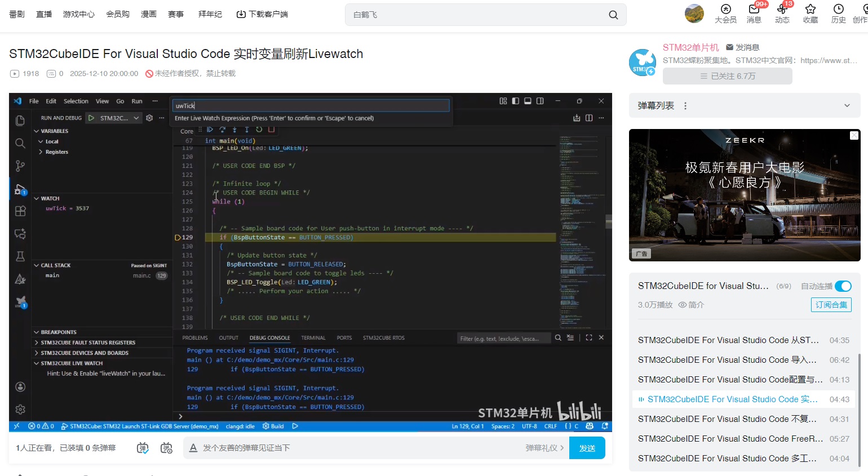Open launch.json gear icon beside debug configuration
868x476 pixels.
click(149, 118)
